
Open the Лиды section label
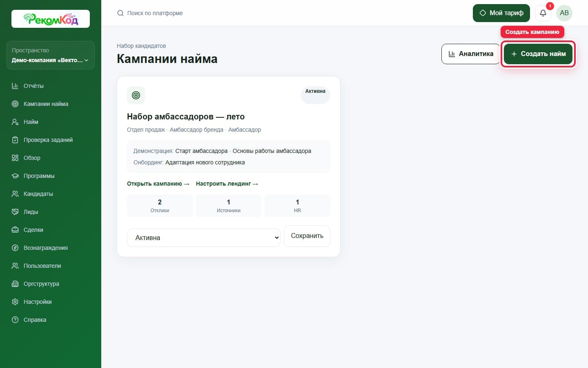31,212
